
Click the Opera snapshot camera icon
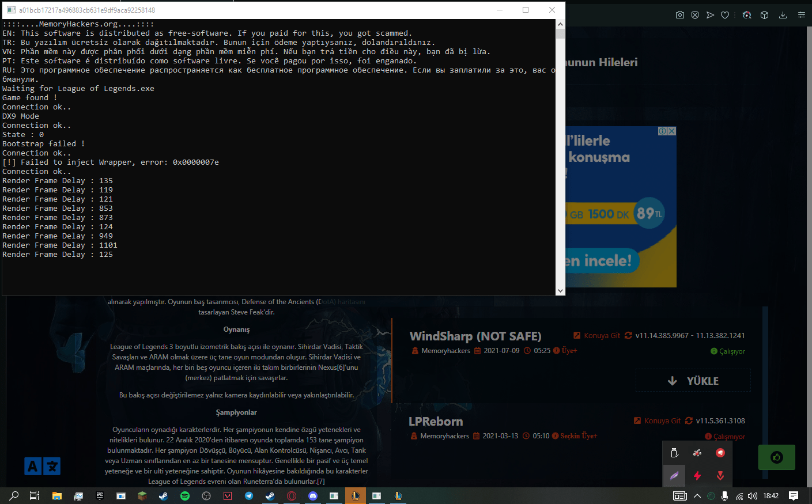click(x=680, y=15)
